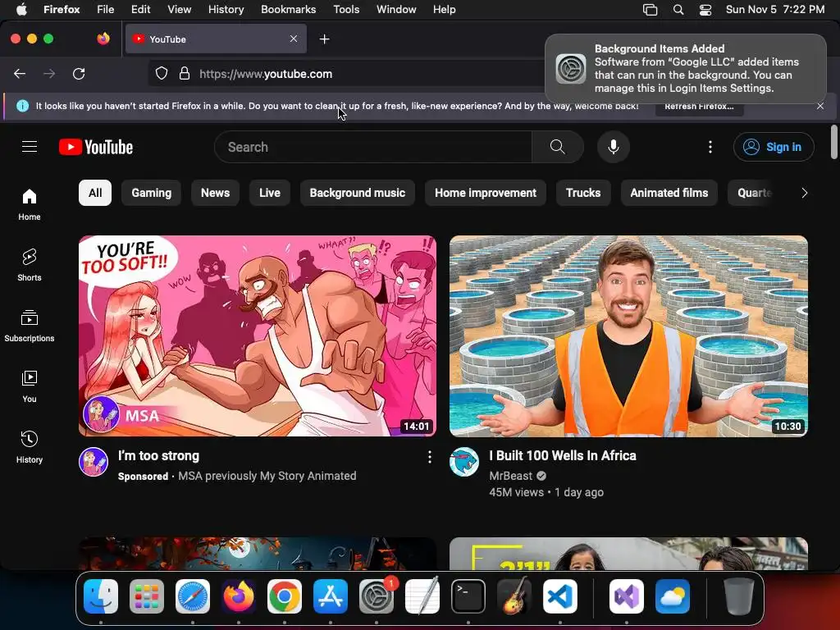Click the Sign in button

pos(774,147)
